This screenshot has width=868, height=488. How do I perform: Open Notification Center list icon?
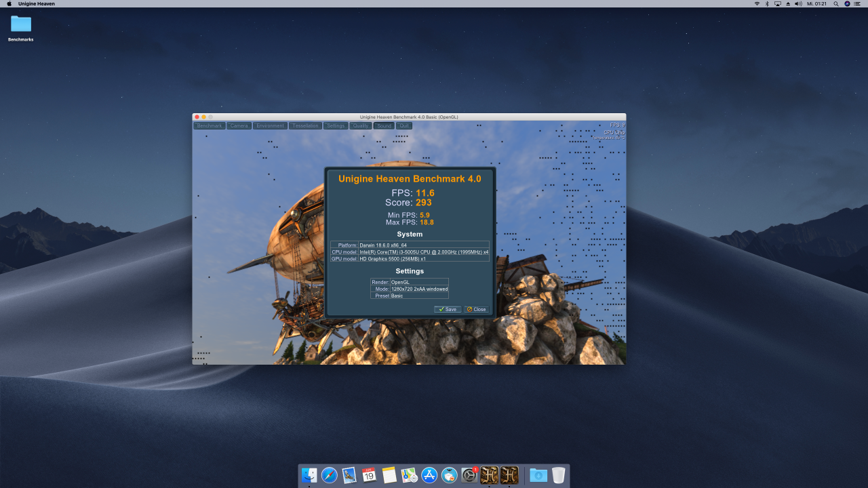click(858, 4)
